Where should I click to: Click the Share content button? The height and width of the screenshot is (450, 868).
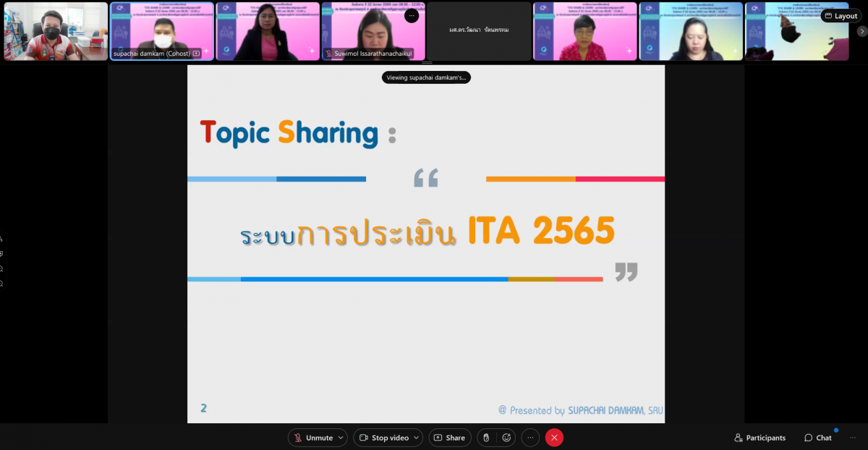click(x=449, y=438)
